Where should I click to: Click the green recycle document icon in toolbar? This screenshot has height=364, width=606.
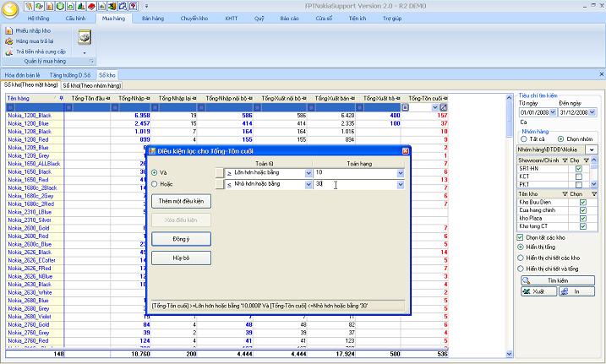(70, 6)
